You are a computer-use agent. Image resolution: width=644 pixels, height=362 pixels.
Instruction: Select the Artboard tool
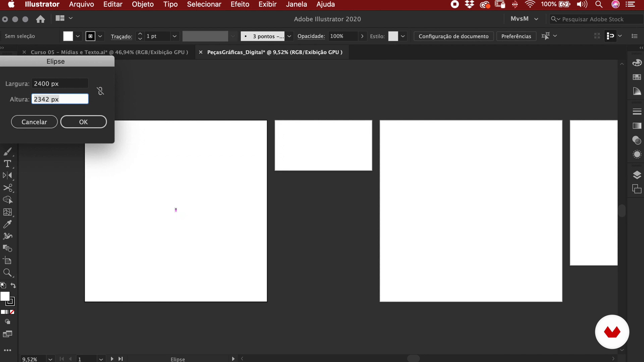8,261
